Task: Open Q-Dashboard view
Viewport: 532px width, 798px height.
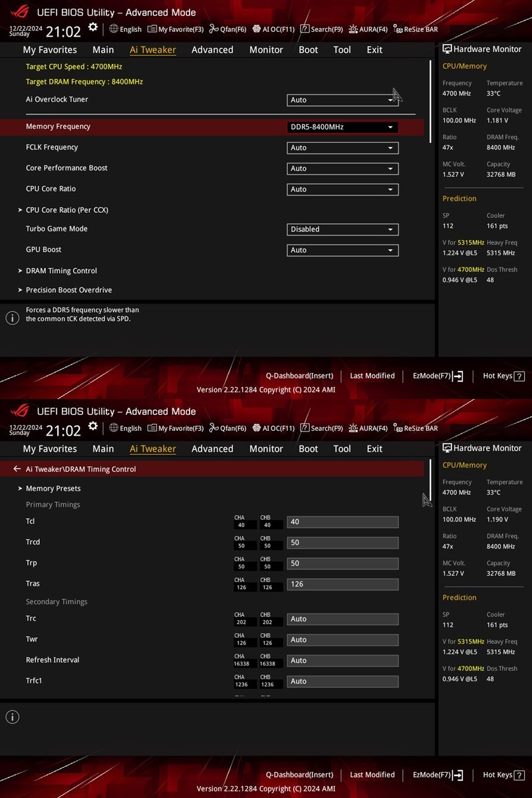Action: (x=299, y=375)
